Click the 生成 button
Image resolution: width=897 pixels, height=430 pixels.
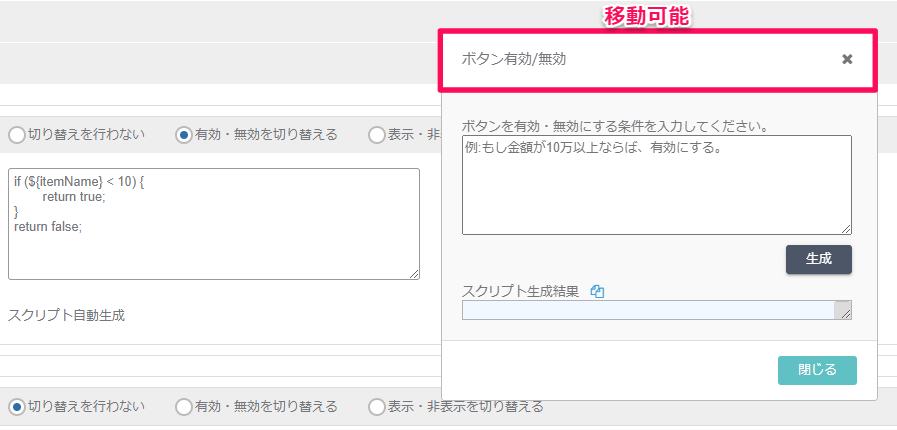click(x=819, y=259)
